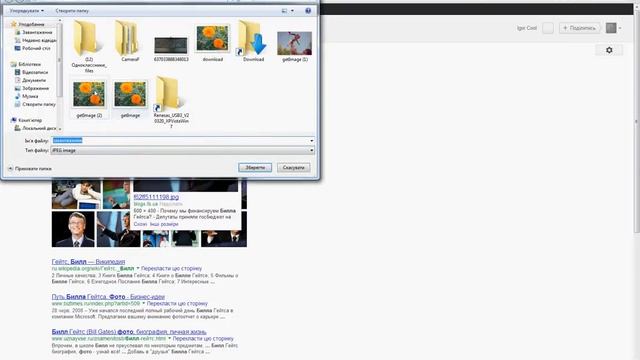640x360 pixels.
Task: Click the Скасувати button
Action: point(293,167)
